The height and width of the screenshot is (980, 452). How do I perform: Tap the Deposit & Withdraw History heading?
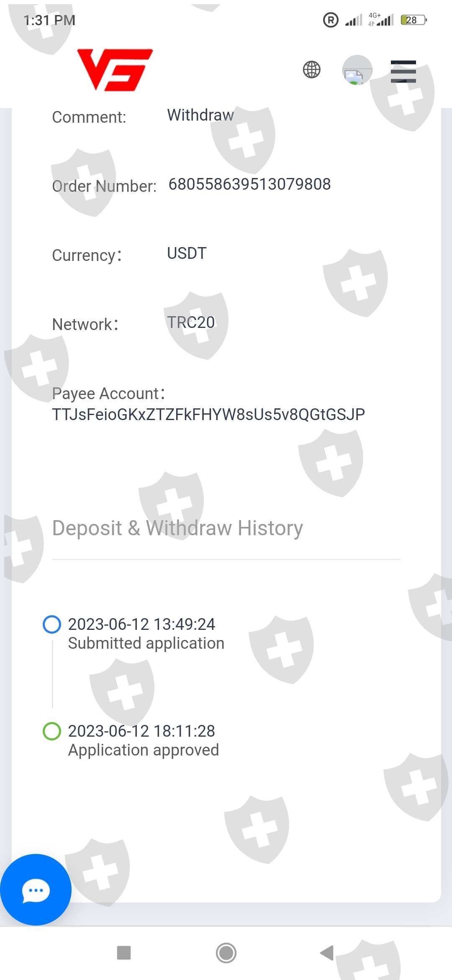coord(177,528)
